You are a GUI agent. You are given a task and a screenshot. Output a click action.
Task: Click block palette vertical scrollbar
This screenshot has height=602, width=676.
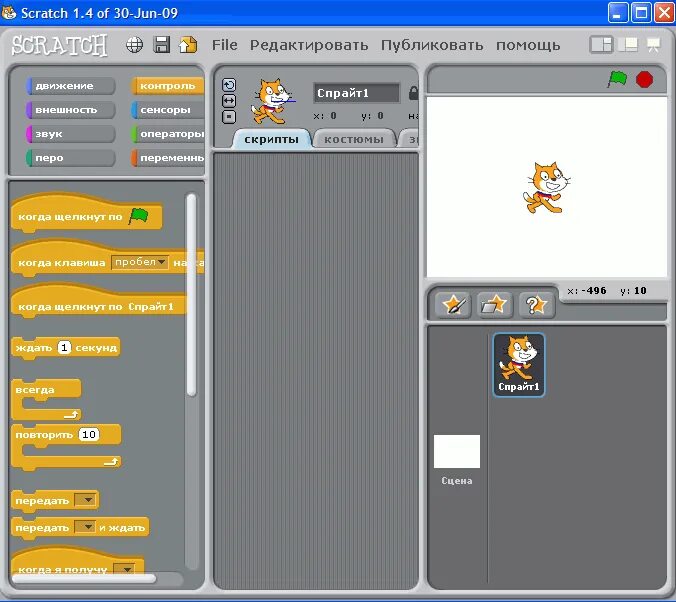[x=191, y=295]
